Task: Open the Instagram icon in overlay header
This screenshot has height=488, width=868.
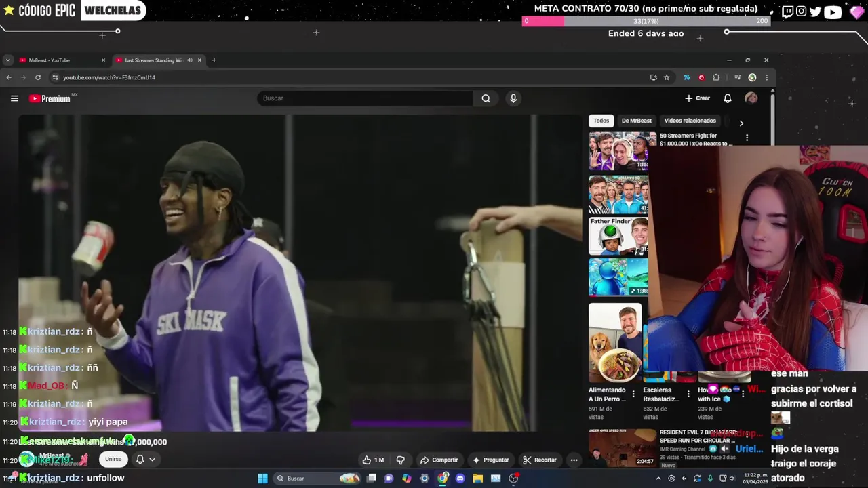Action: 802,12
